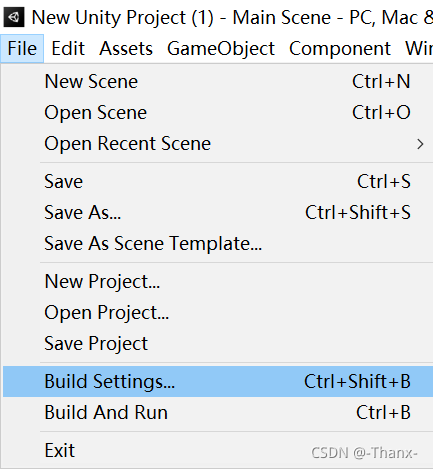This screenshot has width=433, height=469.
Task: Open the Edit menu
Action: tap(68, 49)
